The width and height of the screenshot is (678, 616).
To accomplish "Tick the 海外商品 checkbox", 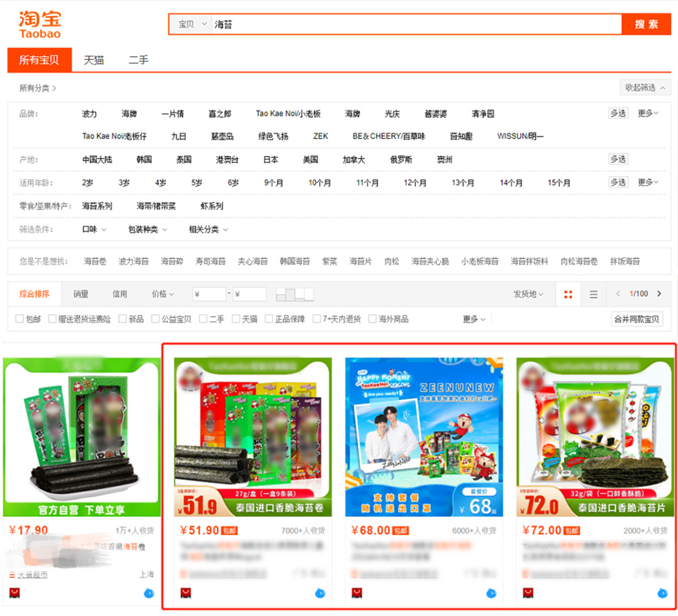I will point(373,319).
